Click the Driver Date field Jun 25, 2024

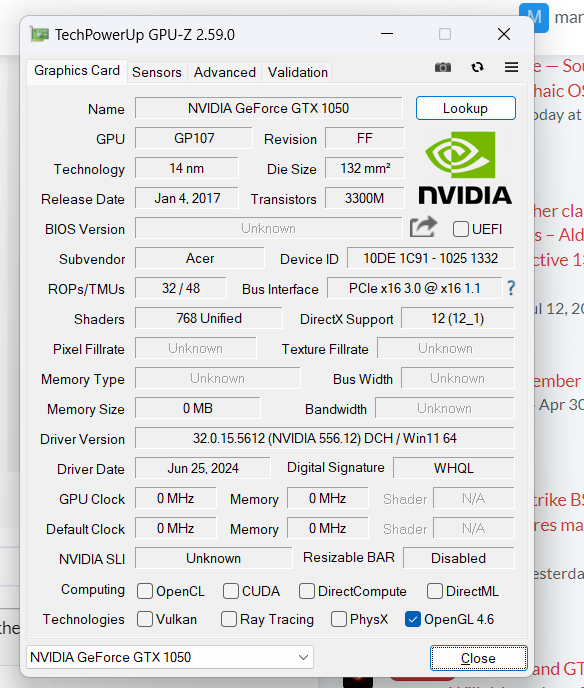pyautogui.click(x=203, y=468)
